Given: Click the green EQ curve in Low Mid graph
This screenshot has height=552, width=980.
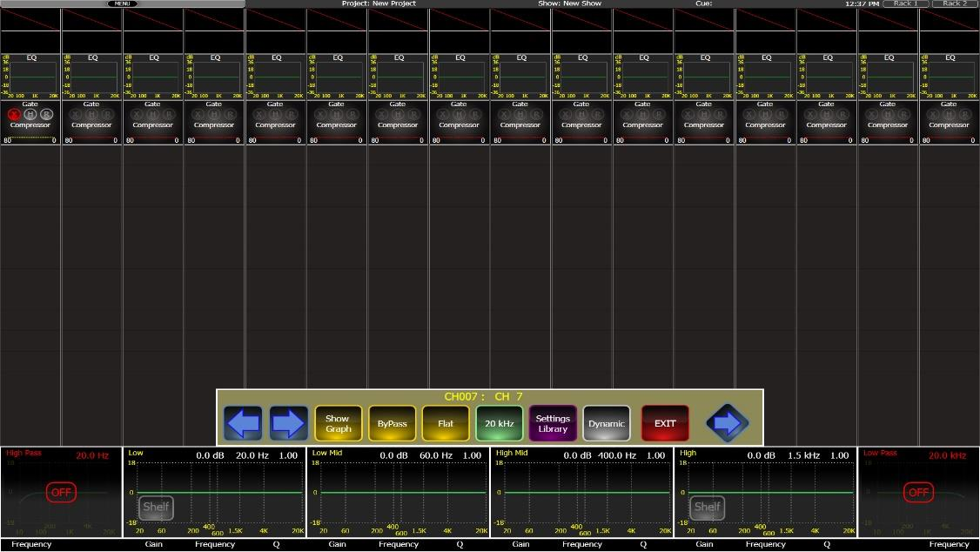Looking at the screenshot, I should click(x=403, y=493).
